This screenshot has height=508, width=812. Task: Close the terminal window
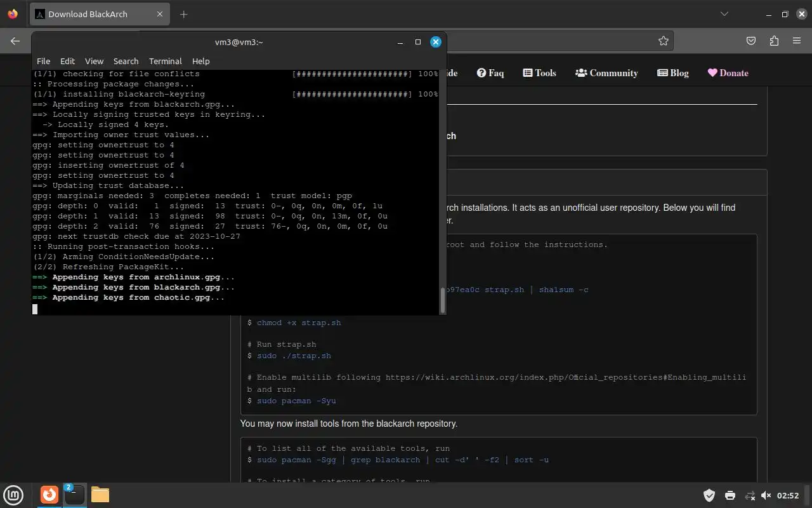[x=436, y=42]
